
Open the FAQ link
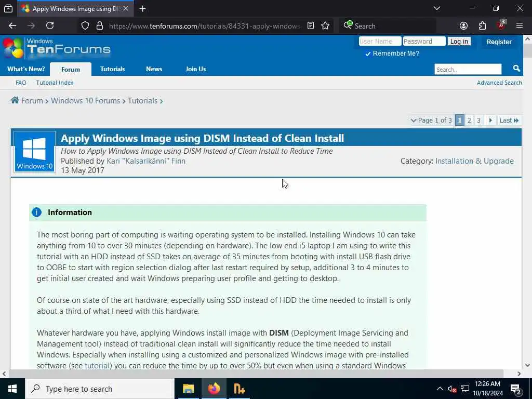click(x=21, y=83)
